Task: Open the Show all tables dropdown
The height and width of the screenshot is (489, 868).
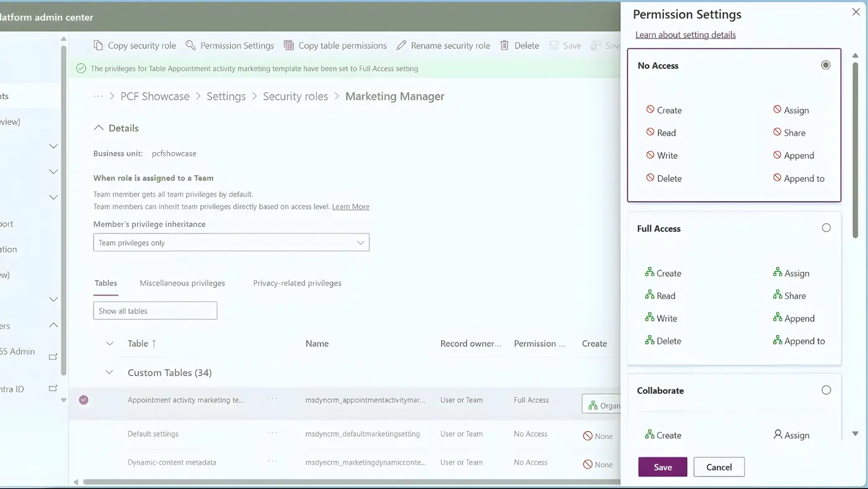Action: pyautogui.click(x=155, y=311)
